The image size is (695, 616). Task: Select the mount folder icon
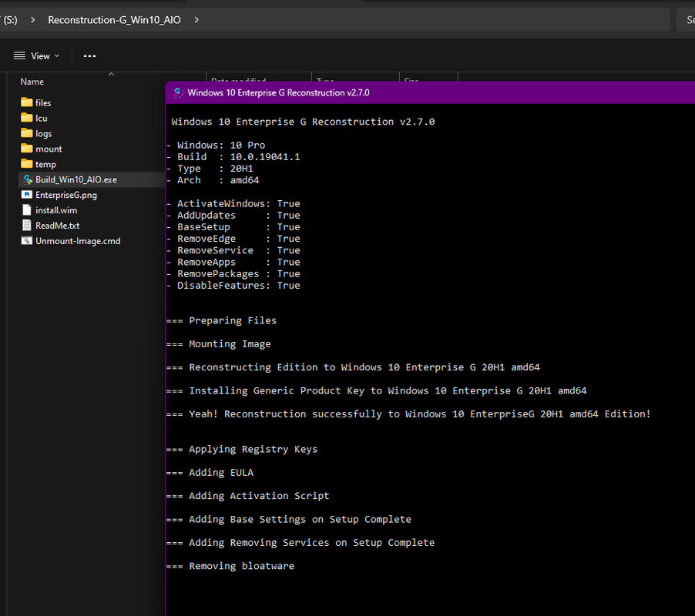pos(27,149)
